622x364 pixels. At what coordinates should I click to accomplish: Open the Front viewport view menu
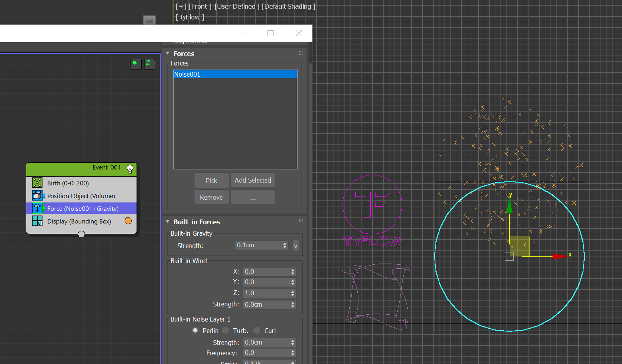point(200,6)
